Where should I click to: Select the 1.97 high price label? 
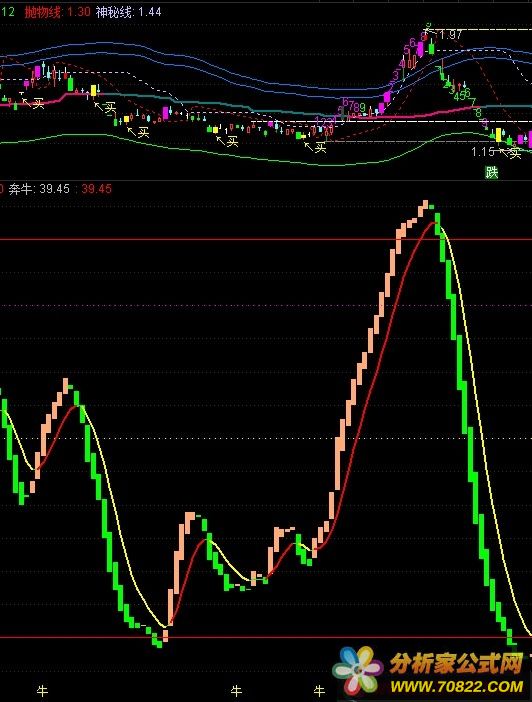[450, 34]
